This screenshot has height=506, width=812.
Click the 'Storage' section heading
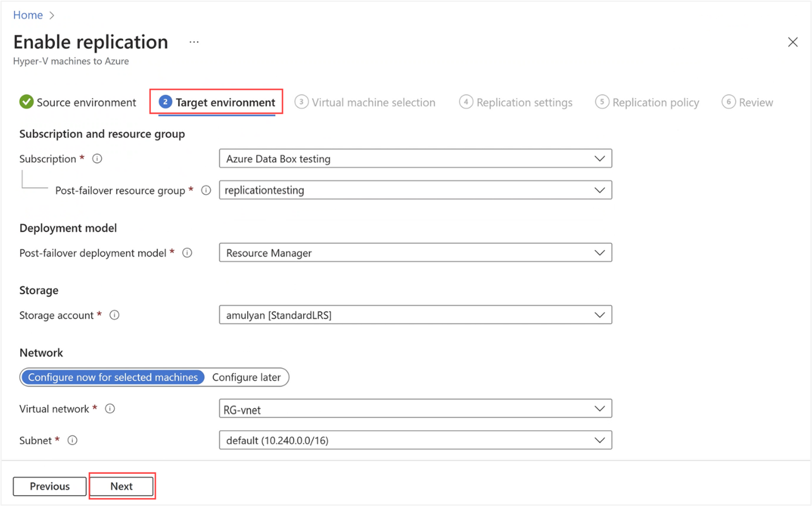click(x=39, y=290)
